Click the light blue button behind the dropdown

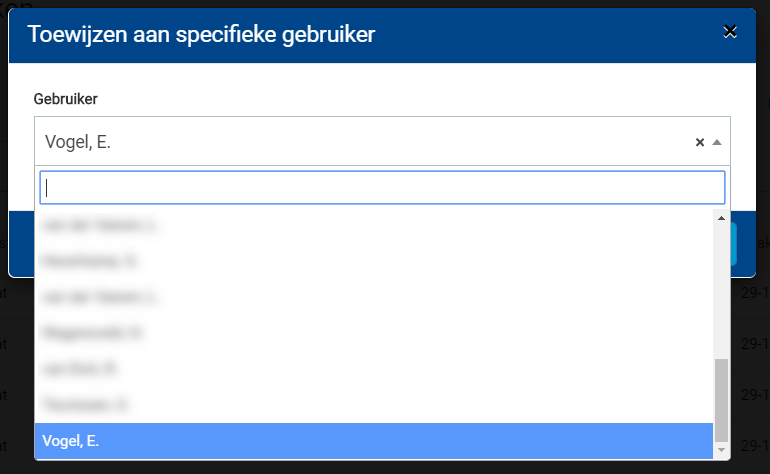735,245
